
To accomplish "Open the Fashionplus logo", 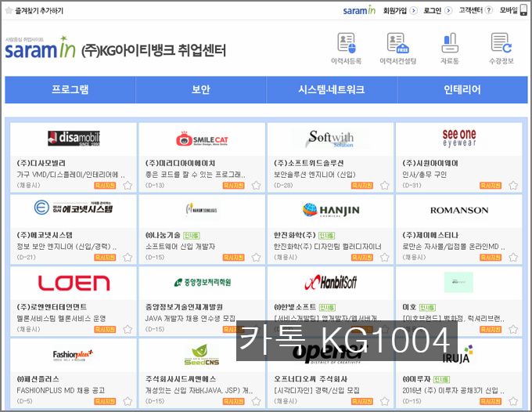I will 73,355.
